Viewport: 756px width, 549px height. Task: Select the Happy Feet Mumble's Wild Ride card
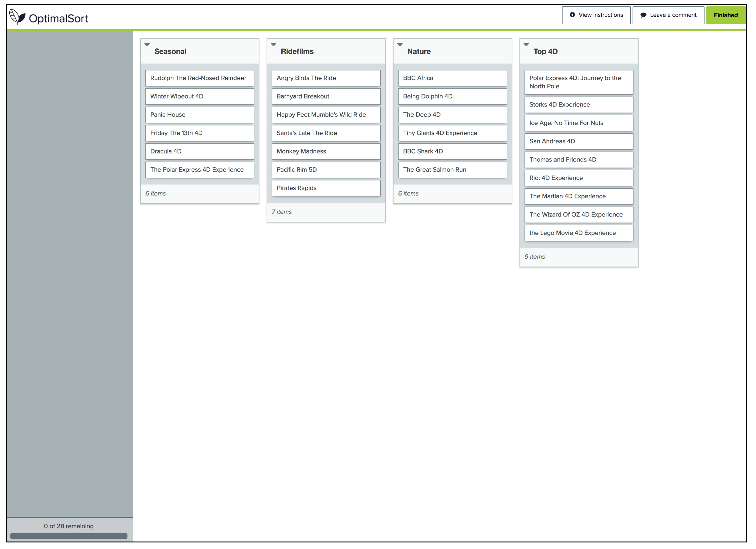click(326, 115)
